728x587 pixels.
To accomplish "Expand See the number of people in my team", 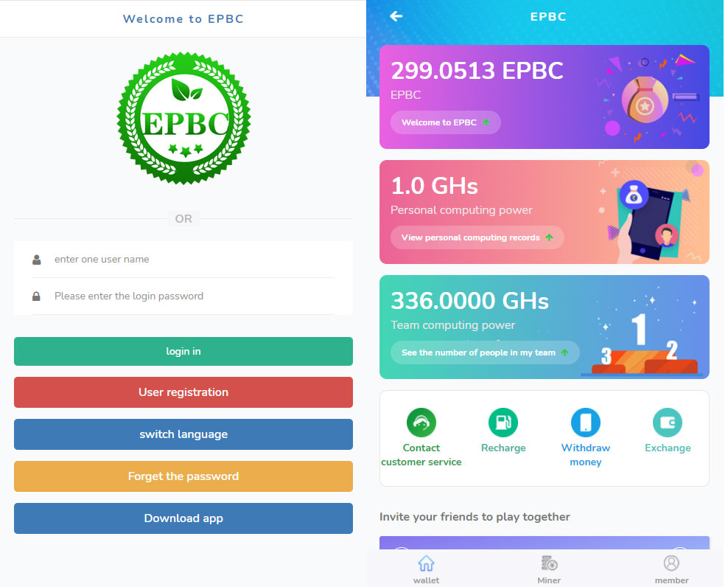I will [x=485, y=352].
